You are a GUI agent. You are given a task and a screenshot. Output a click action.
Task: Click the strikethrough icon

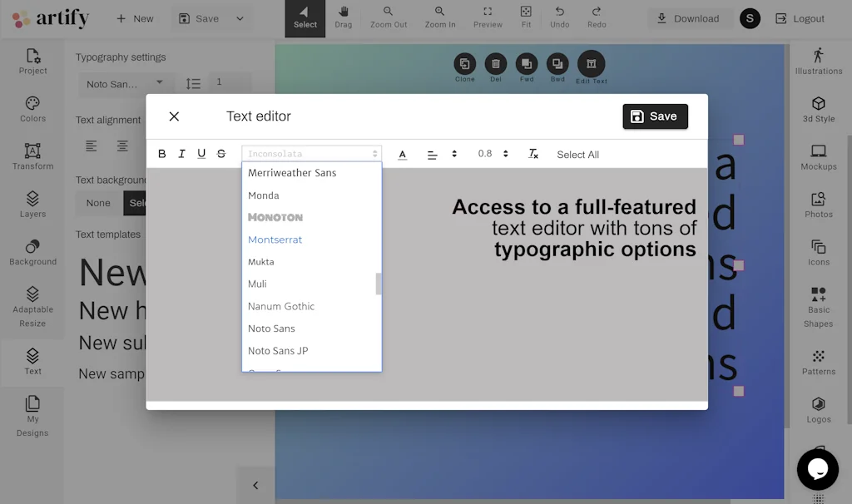221,154
